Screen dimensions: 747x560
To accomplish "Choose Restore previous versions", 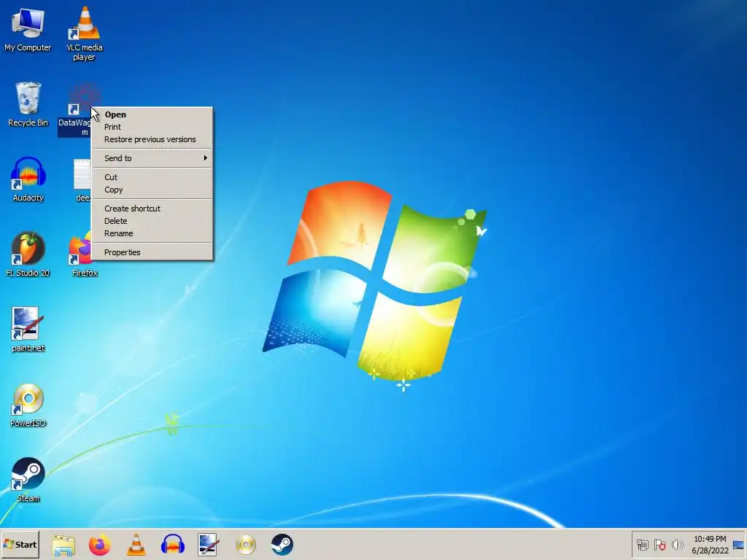I will (152, 139).
